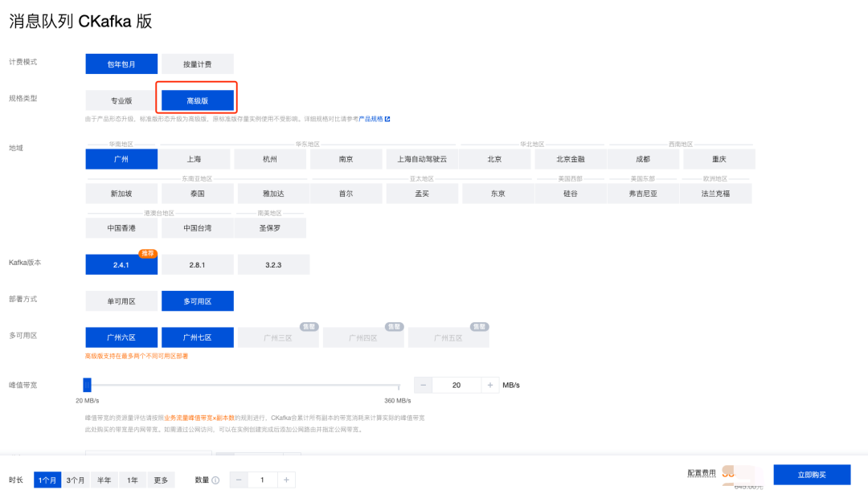Image resolution: width=868 pixels, height=494 pixels.
Task: Select 新加坡 region
Action: (121, 194)
